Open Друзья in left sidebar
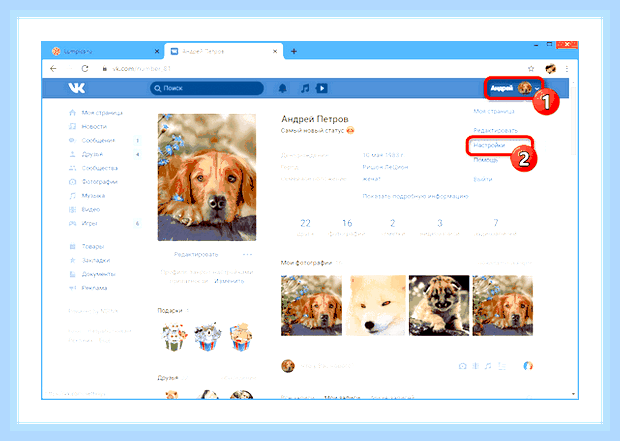The image size is (620, 441). pyautogui.click(x=92, y=154)
